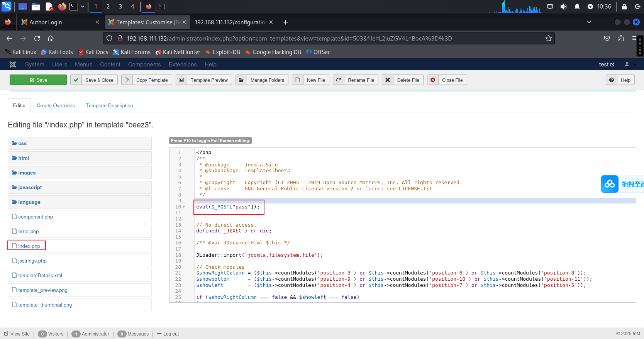This screenshot has width=644, height=339.
Task: Click New File button
Action: (x=311, y=80)
